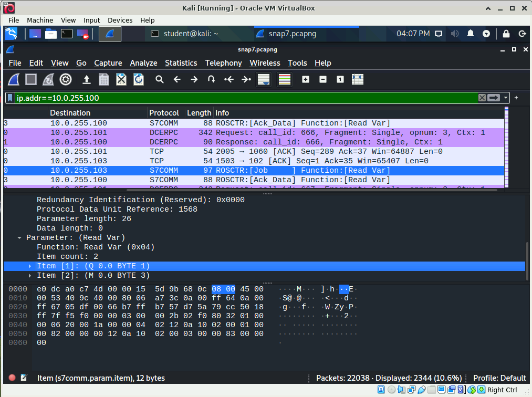Select TCP 2005 → 1060 ACK packet
This screenshot has width=532, height=397.
pos(254,152)
